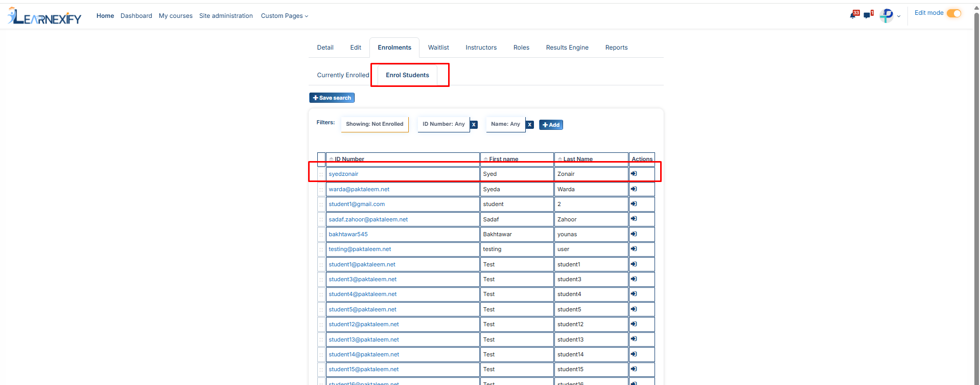Enrol student3@paktaleem.net via action icon
The width and height of the screenshot is (980, 385).
click(634, 279)
